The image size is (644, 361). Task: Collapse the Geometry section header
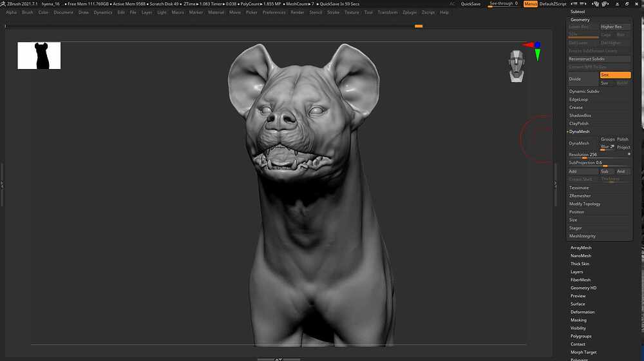tap(580, 20)
